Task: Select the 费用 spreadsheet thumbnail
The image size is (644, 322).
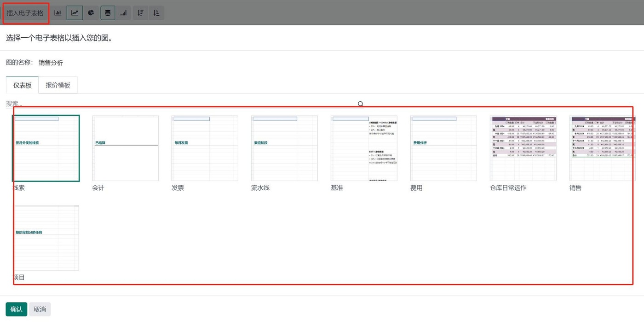Action: coord(443,148)
